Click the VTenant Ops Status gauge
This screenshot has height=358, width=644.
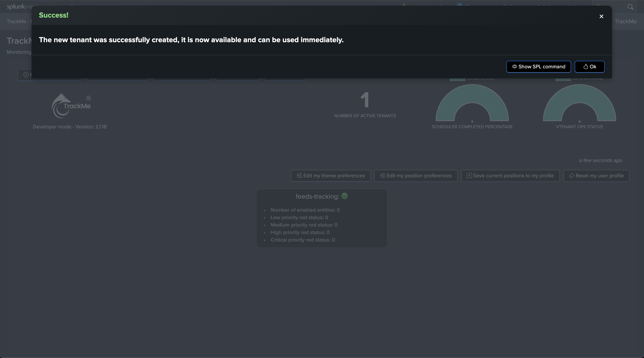579,103
